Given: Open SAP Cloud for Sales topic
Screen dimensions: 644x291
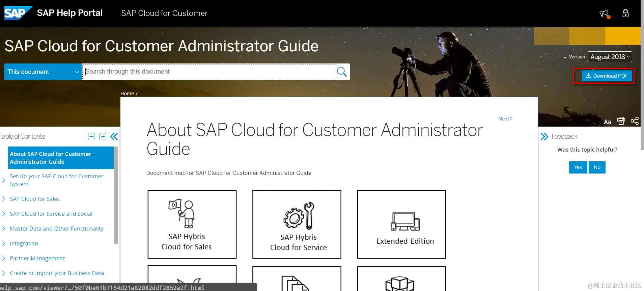Looking at the screenshot, I should [35, 199].
